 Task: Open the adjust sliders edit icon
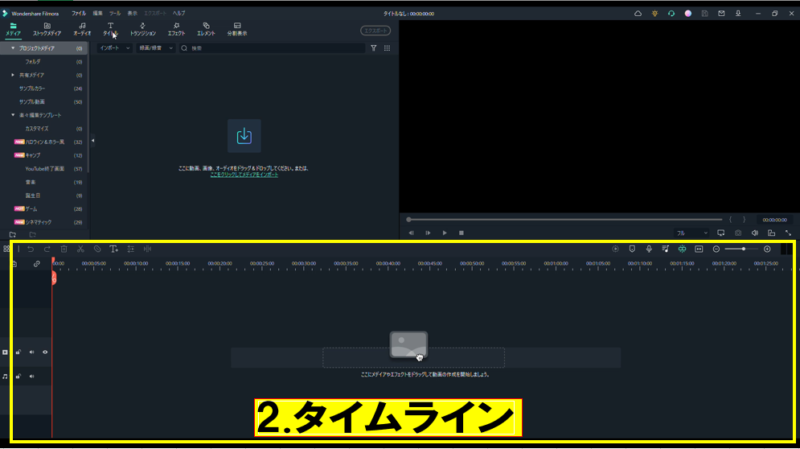click(131, 249)
